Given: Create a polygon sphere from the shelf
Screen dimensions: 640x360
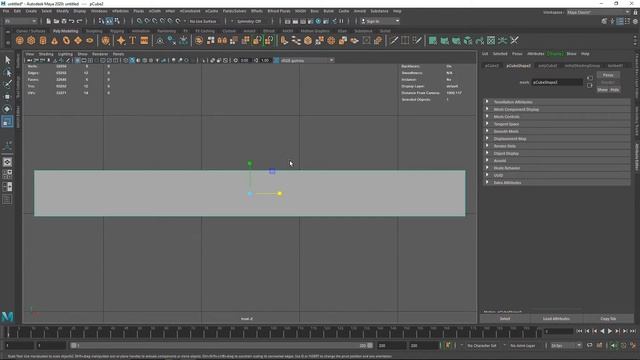Looking at the screenshot, I should coord(20,40).
